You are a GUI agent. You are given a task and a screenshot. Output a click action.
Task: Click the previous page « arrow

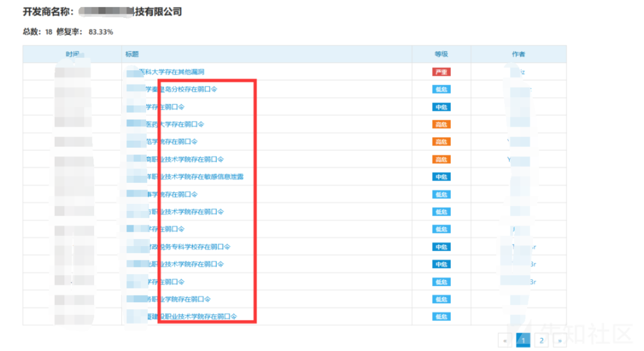click(505, 340)
